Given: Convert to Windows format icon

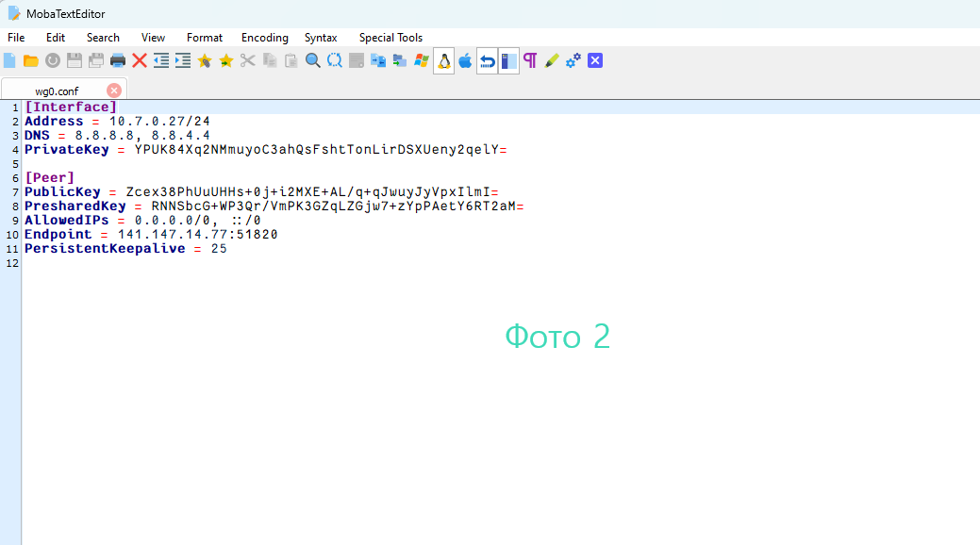Looking at the screenshot, I should click(x=421, y=60).
